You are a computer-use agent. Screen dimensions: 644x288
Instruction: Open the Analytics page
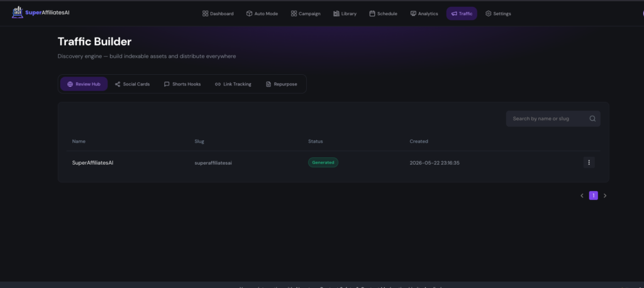(424, 14)
